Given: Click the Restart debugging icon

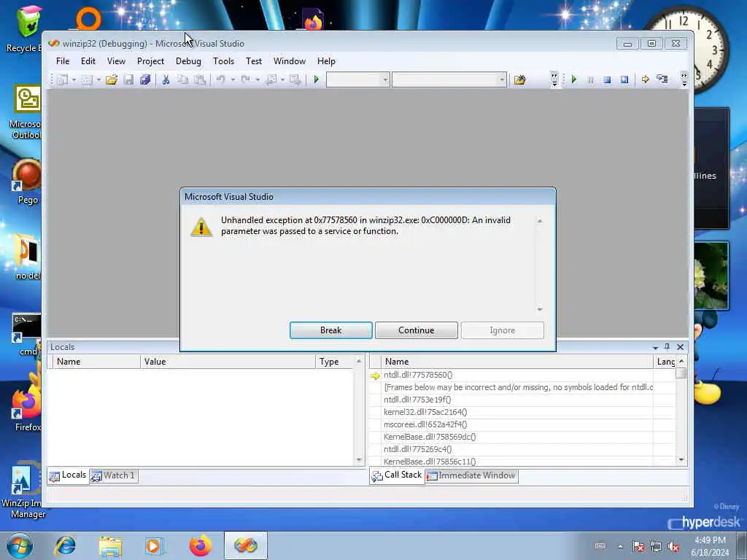Looking at the screenshot, I should [x=624, y=79].
